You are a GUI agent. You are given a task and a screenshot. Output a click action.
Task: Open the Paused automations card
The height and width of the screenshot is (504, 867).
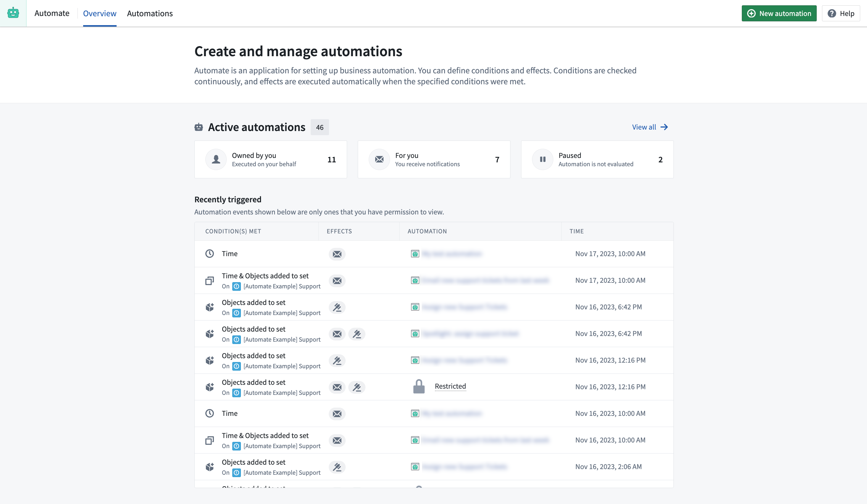597,159
